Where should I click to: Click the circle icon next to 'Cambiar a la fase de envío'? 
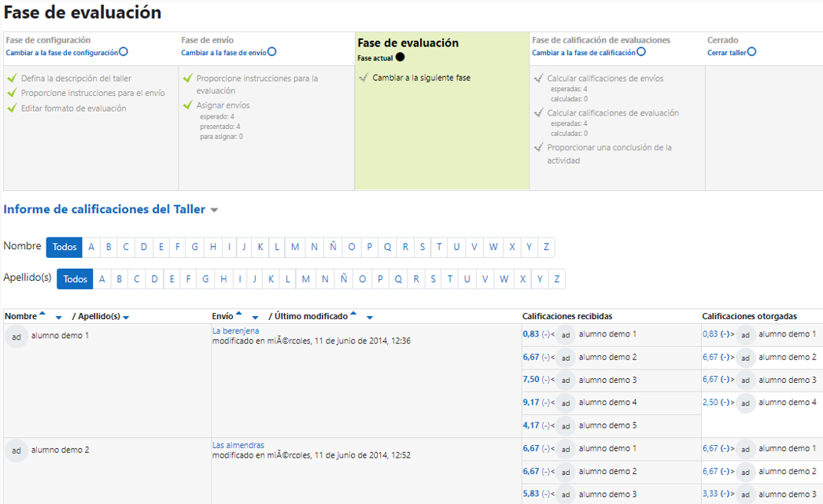[271, 52]
